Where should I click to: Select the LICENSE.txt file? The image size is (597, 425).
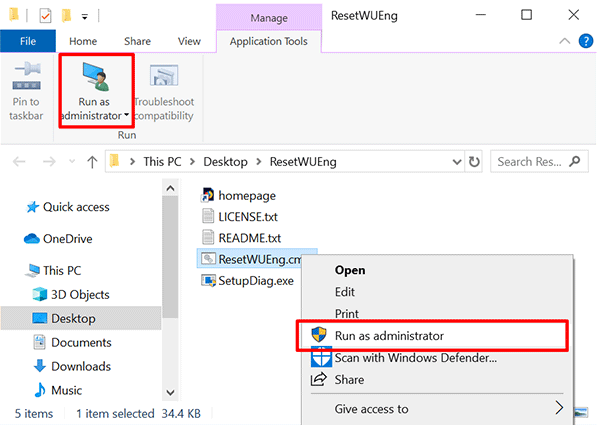pyautogui.click(x=239, y=217)
